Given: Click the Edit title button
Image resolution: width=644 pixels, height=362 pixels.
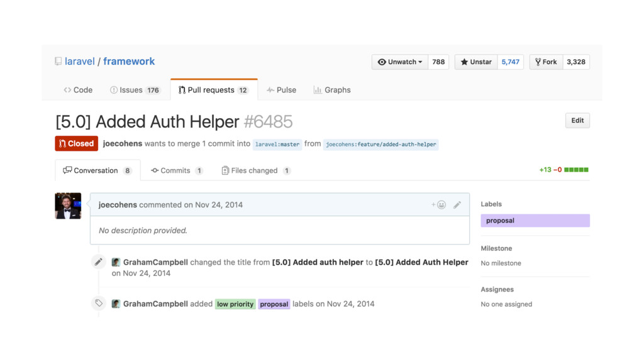Looking at the screenshot, I should coord(577,121).
